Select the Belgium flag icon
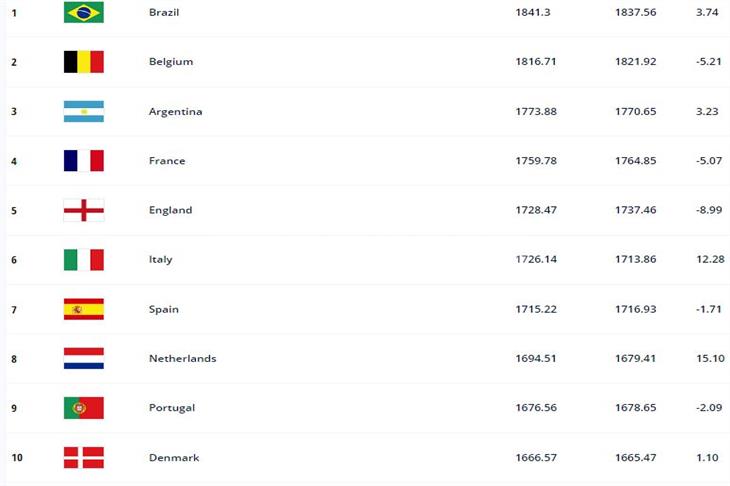Viewport: 730px width, 486px height. pos(84,61)
